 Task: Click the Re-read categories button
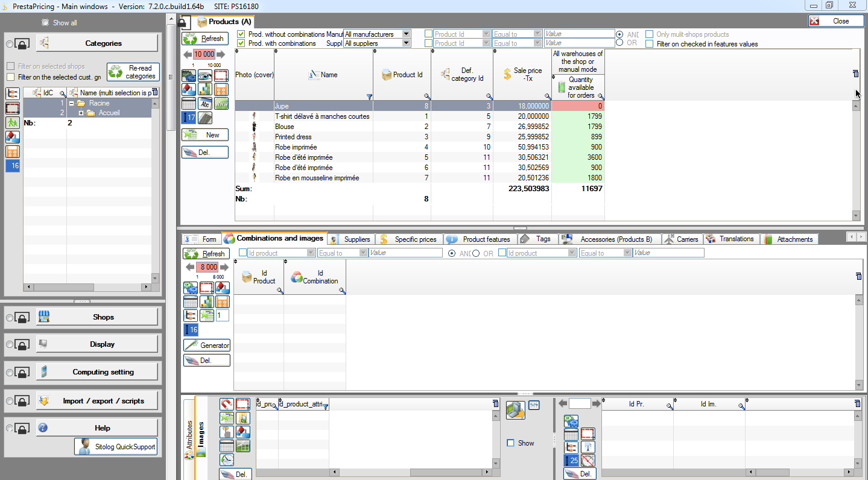tap(133, 72)
